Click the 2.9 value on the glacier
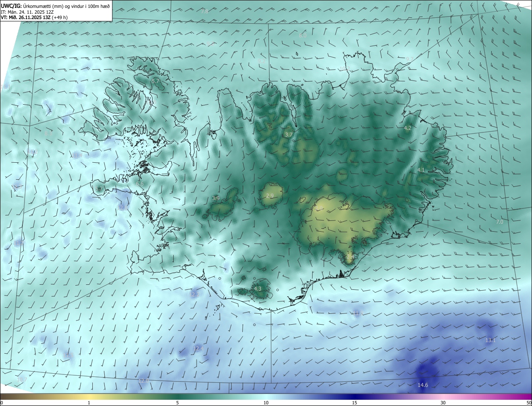 [270, 196]
